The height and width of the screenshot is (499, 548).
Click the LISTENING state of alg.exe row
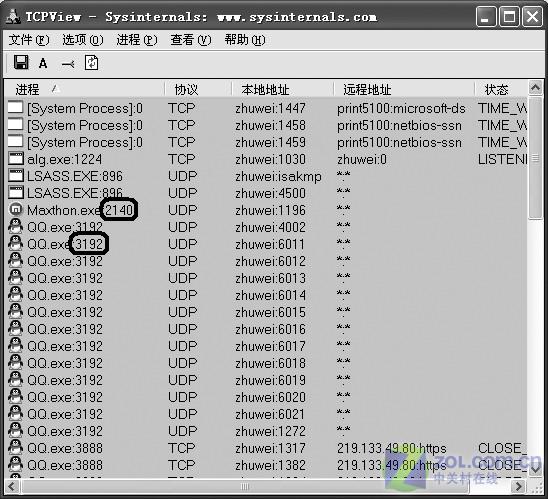coord(503,159)
